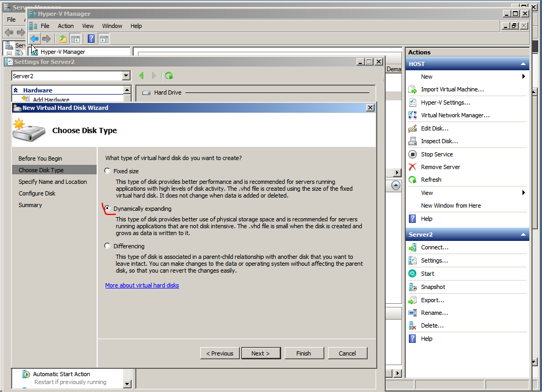Toggle the Show/Hide Console Tree icon
This screenshot has width=542, height=392.
[x=75, y=39]
